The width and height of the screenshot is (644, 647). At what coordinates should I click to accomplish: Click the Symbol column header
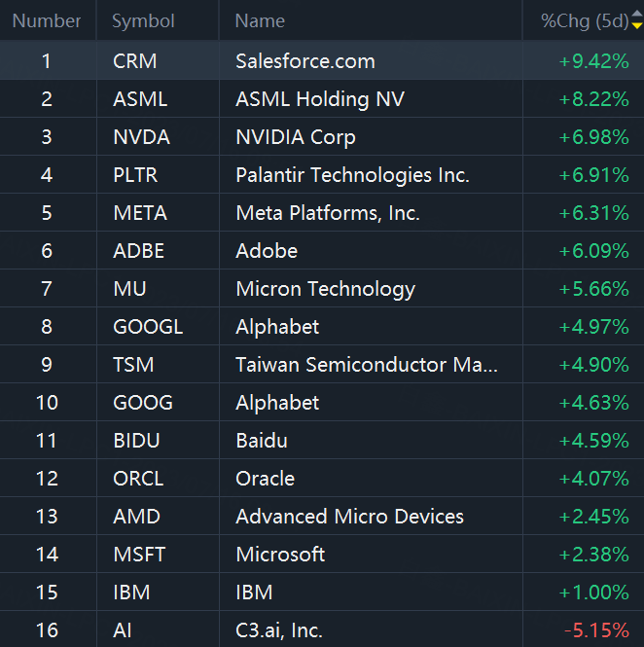(143, 20)
